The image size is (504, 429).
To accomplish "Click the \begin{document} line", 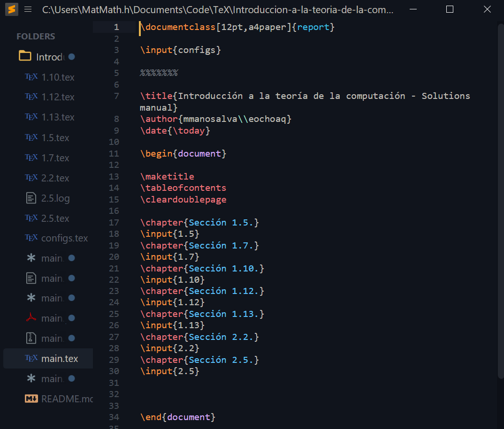I will tap(183, 153).
